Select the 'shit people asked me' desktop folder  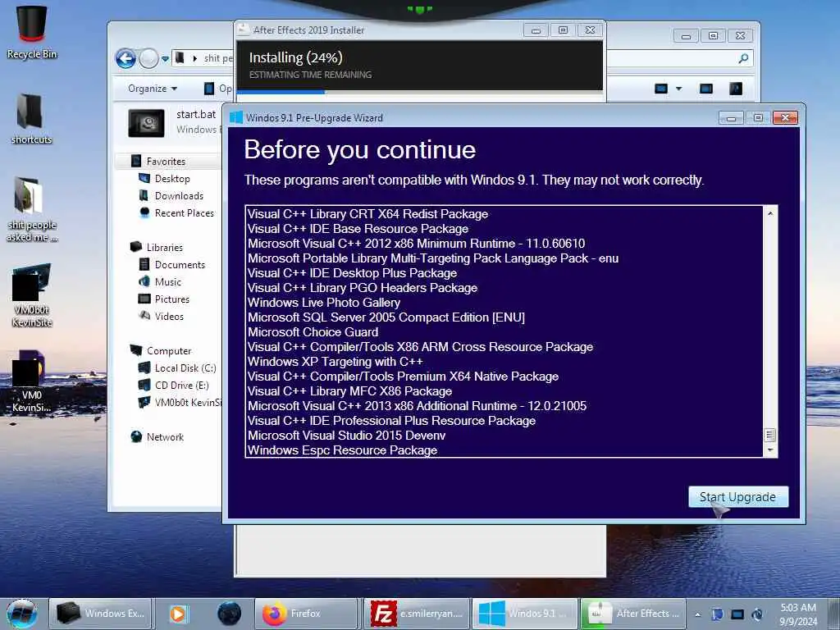(31, 209)
